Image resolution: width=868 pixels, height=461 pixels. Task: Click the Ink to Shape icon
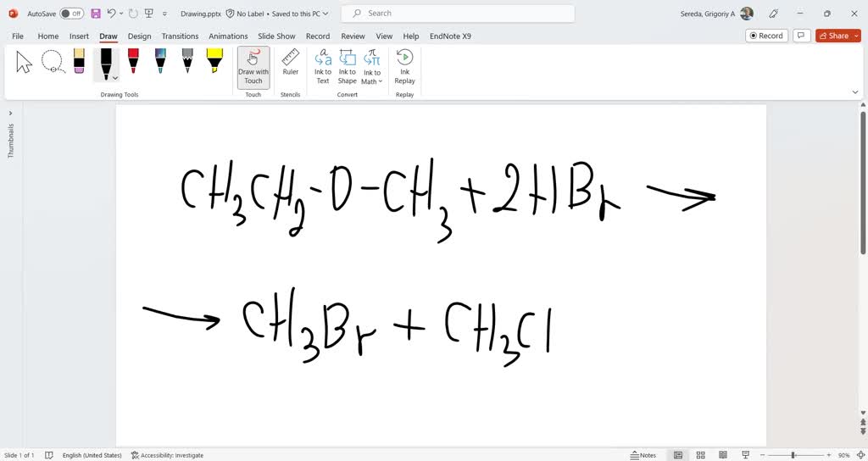tap(348, 66)
